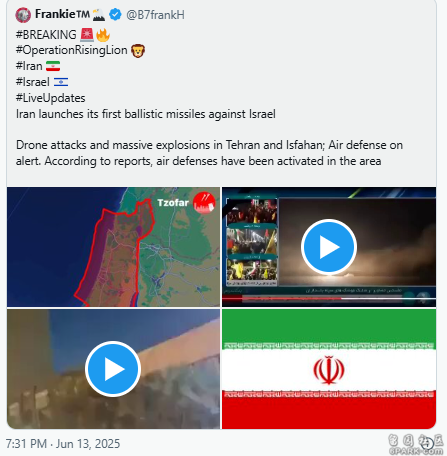Viewport: 447px width, 456px height.
Task: Play the bottom-left blurry video
Action: click(113, 369)
